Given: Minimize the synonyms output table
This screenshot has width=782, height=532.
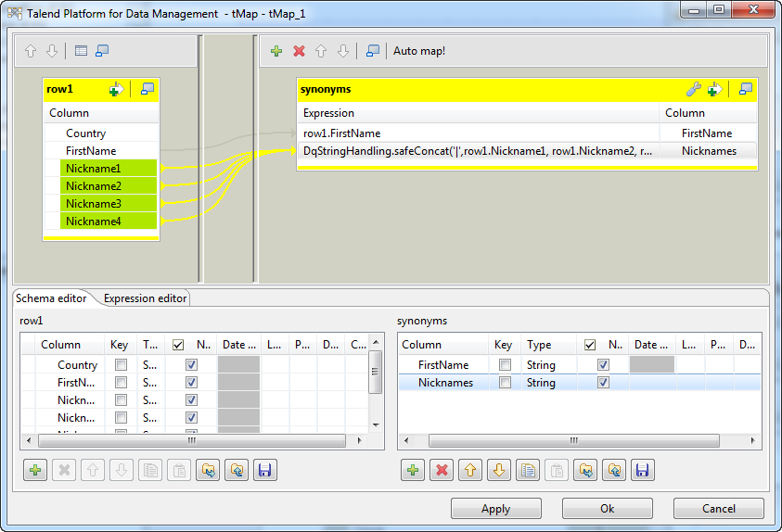Looking at the screenshot, I should [x=745, y=89].
